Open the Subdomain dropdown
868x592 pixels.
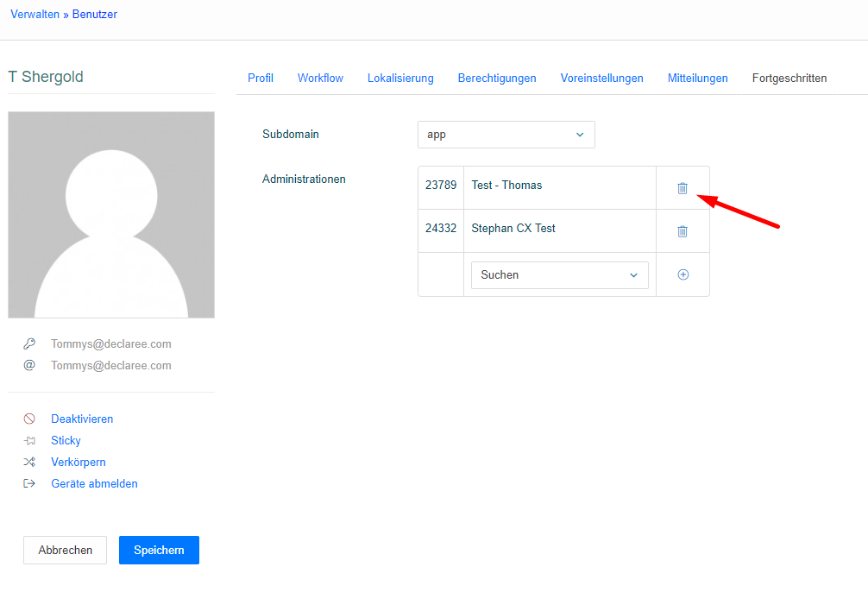tap(506, 135)
